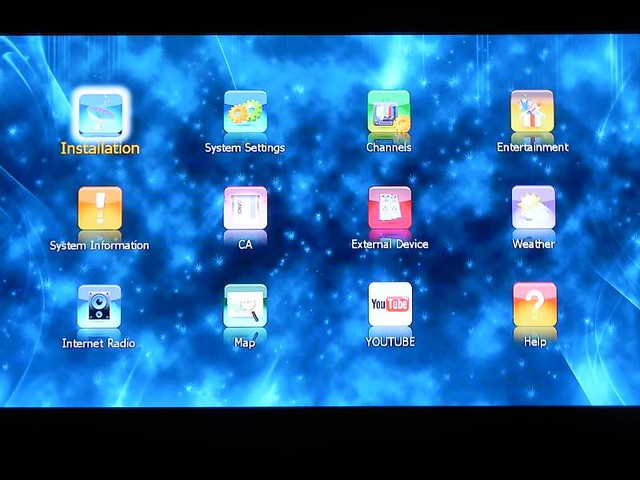Click the Entertainment label text
Screen dimensions: 640x480
[x=533, y=147]
